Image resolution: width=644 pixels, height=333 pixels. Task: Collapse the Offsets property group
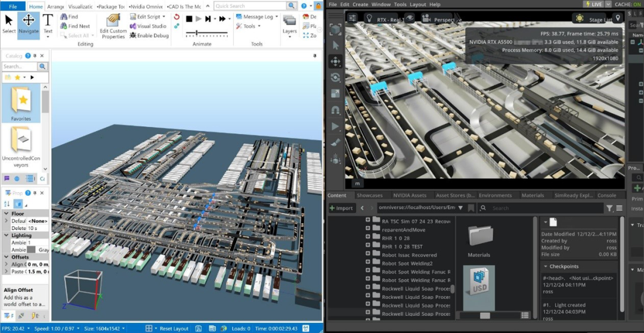tap(7, 257)
